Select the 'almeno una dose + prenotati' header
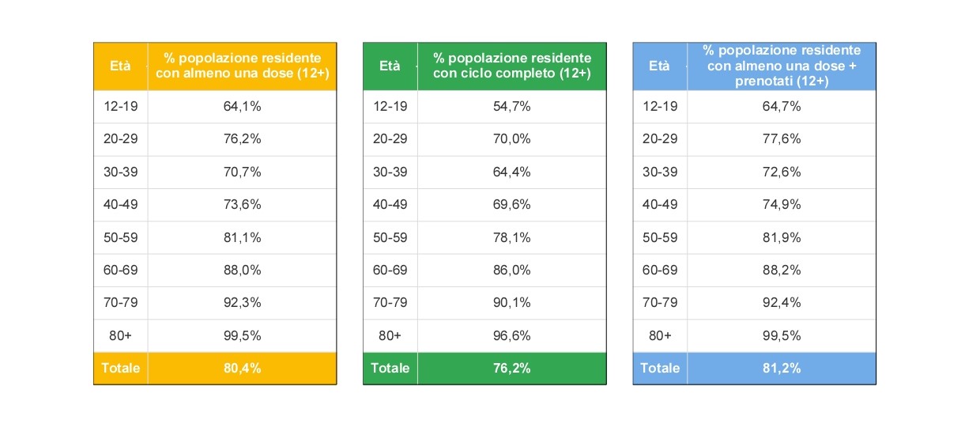Image resolution: width=980 pixels, height=443 pixels. [x=782, y=66]
